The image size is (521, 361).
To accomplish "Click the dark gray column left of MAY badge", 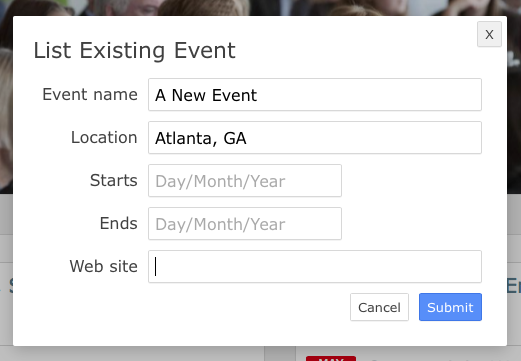I will pyautogui.click(x=280, y=354).
